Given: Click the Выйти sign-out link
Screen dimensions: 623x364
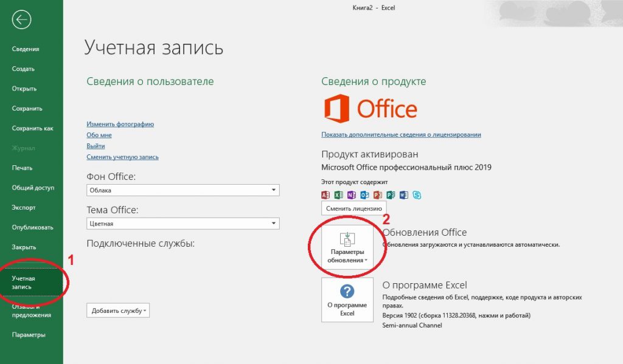Looking at the screenshot, I should pyautogui.click(x=96, y=146).
